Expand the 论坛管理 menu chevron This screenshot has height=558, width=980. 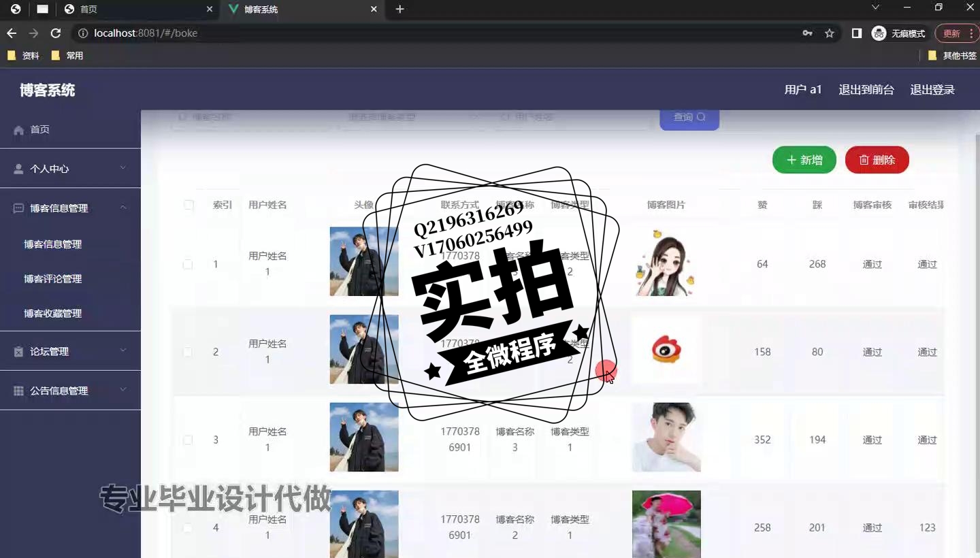coord(123,350)
